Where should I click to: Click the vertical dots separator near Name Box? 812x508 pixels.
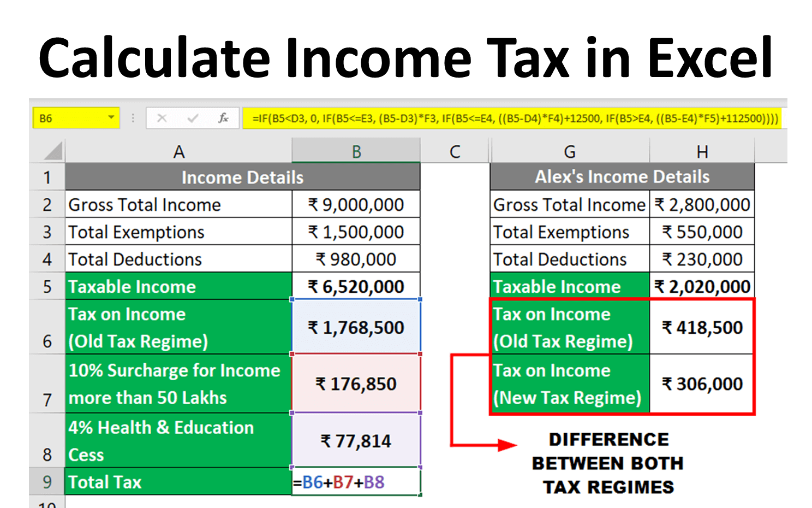[x=133, y=118]
